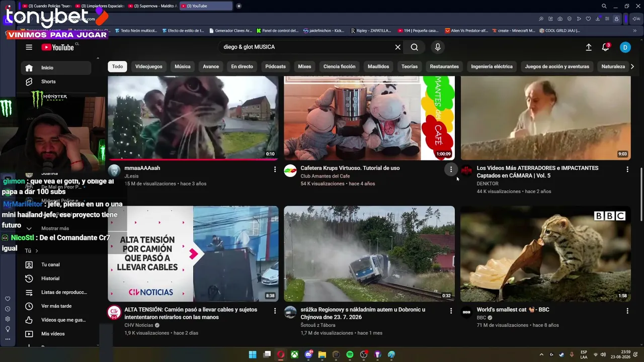Open more options for ATERRADORES video

click(627, 169)
